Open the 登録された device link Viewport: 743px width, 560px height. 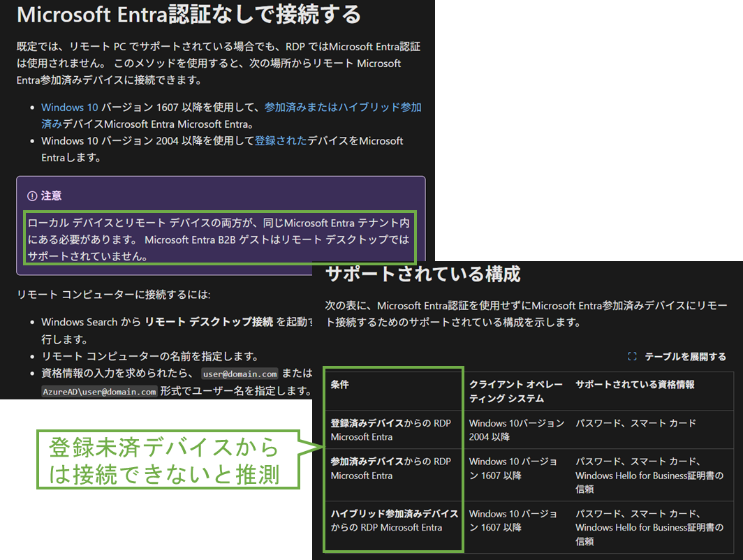coord(281,141)
